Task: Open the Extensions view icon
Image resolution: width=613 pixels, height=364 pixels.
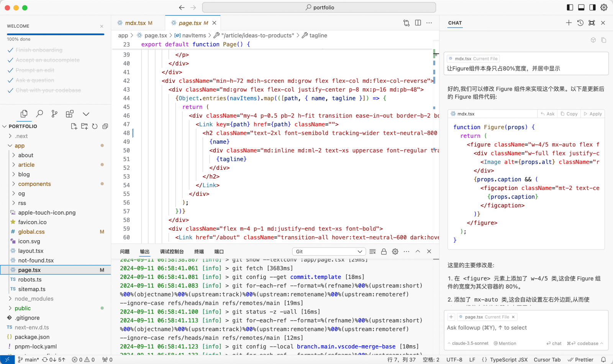Action: tap(70, 114)
